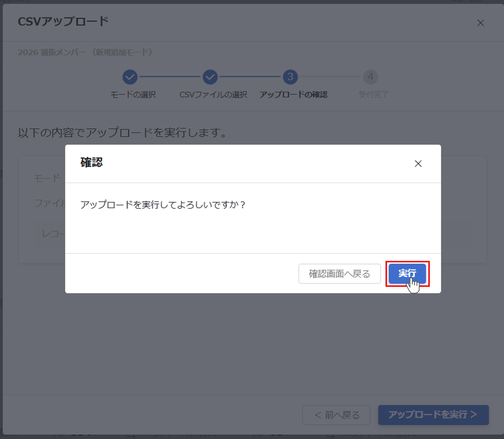Click the アップロードの確認 step label
Image resolution: width=504 pixels, height=439 pixels.
click(x=293, y=95)
